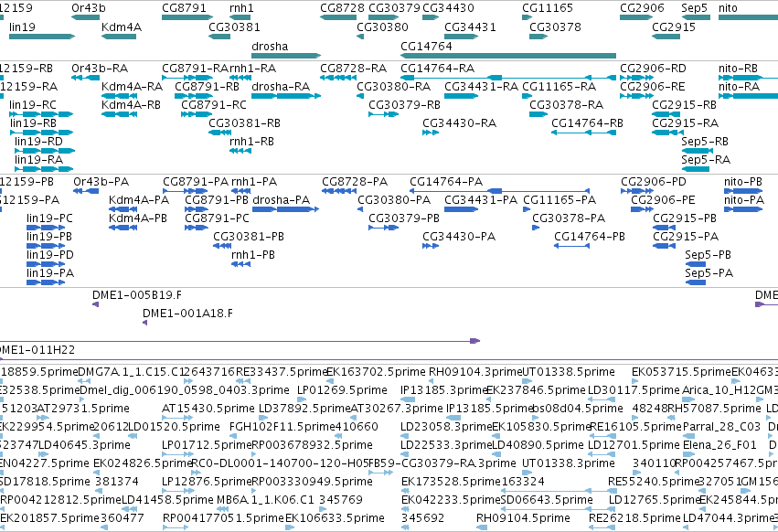Select protein lin19-PC
778x532 pixels.
46,228
